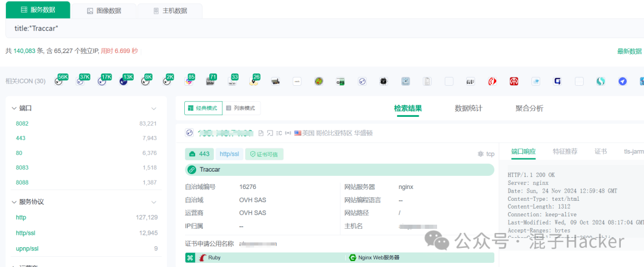Image resolution: width=644 pixels, height=267 pixels.
Task: Click the command symbol icon before Ruby
Action: [x=190, y=258]
